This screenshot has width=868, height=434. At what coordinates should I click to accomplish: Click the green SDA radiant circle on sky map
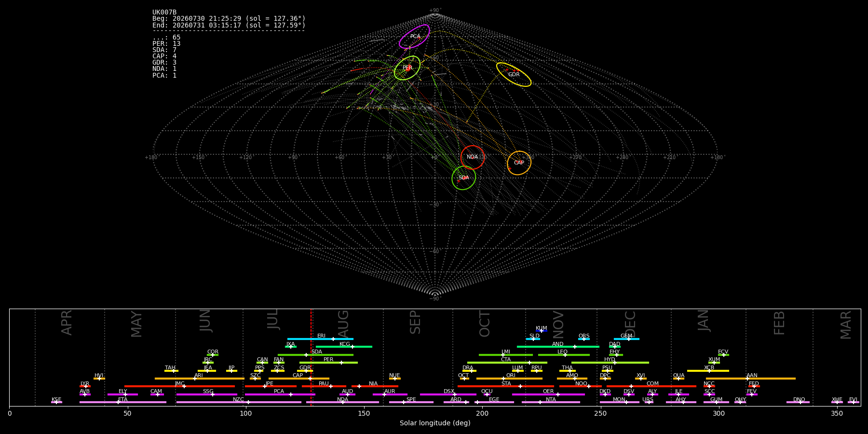[x=463, y=178]
